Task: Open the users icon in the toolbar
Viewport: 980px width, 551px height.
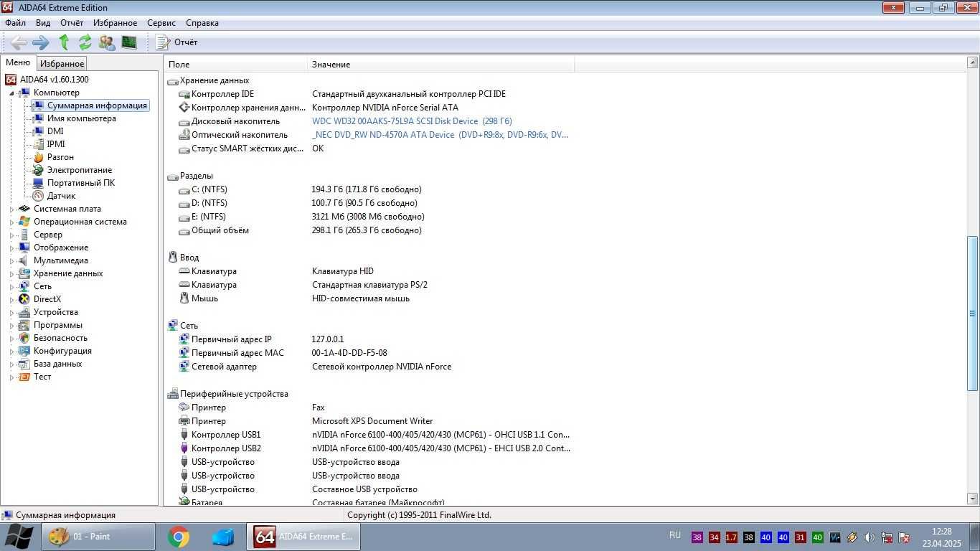Action: pos(107,42)
